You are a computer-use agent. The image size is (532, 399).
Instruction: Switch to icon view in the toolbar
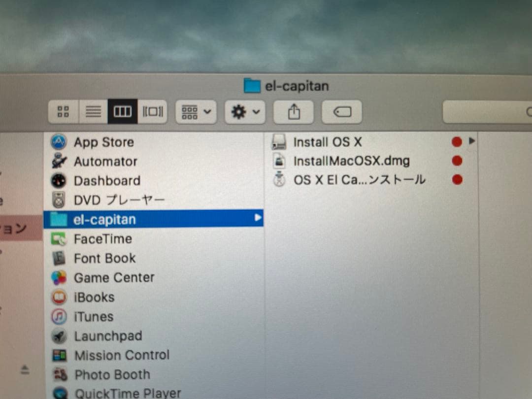[63, 111]
